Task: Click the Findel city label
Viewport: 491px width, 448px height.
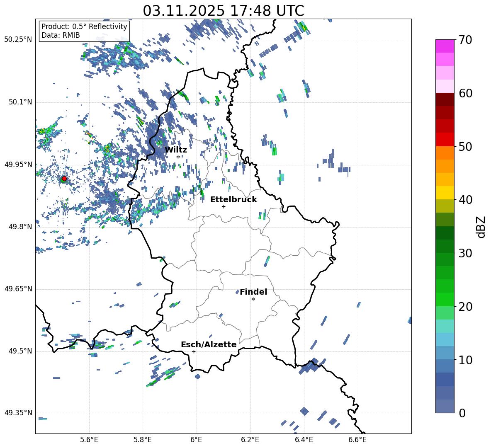Action: click(253, 292)
